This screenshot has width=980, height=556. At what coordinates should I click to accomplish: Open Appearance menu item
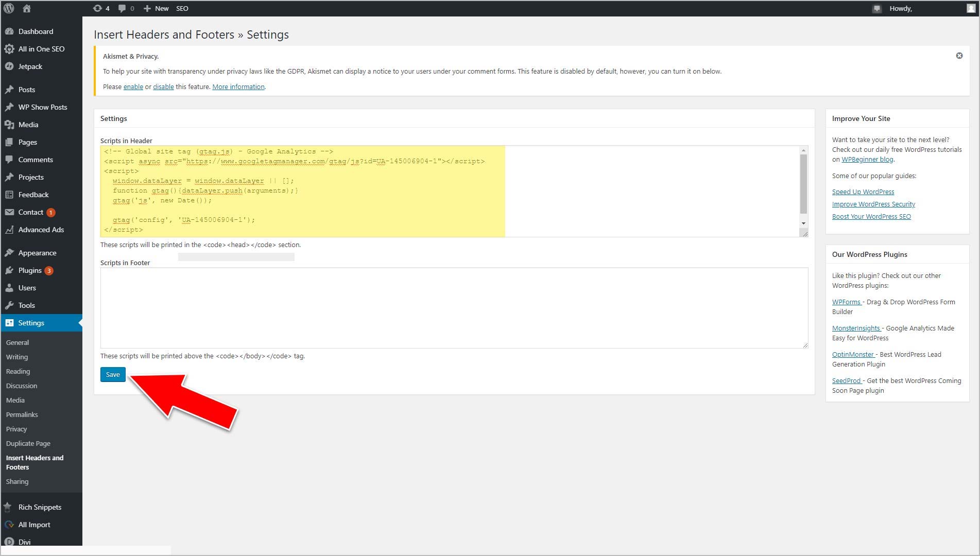(x=41, y=253)
